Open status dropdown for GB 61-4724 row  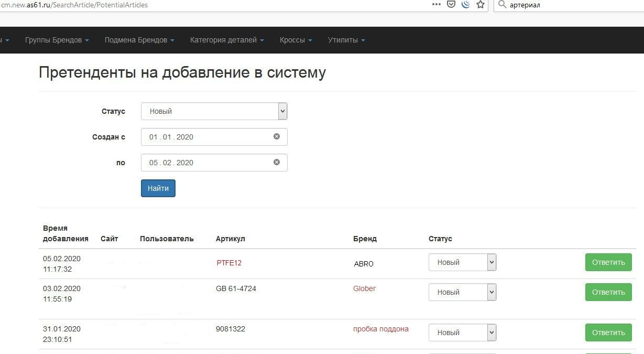[x=462, y=292]
